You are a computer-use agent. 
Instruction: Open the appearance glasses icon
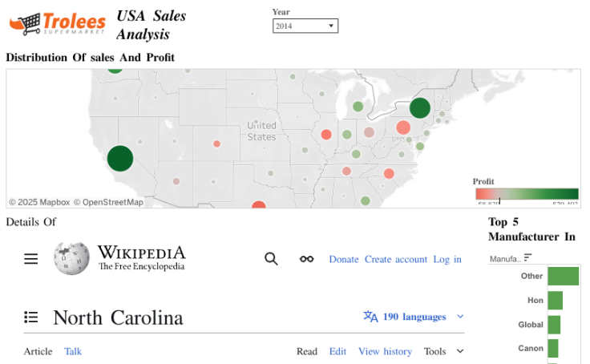pos(306,259)
